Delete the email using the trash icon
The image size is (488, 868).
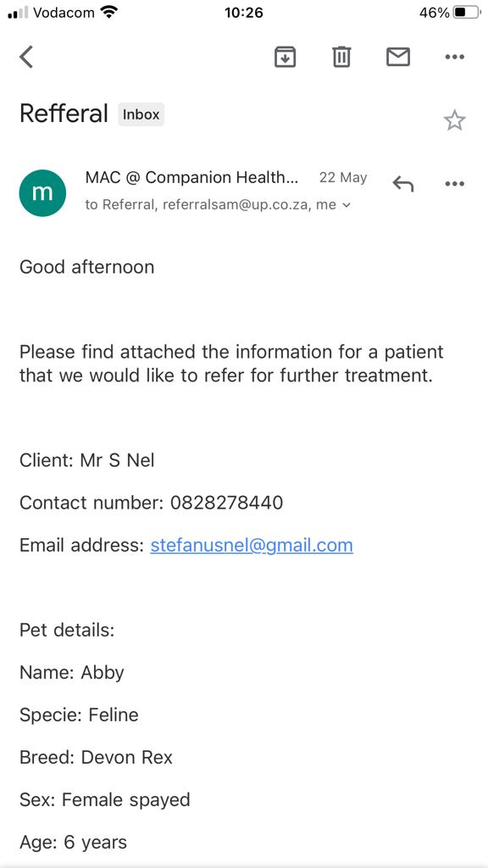341,57
